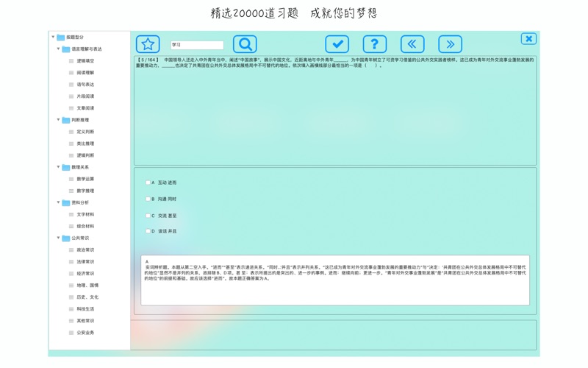Open the 经济常识 category
The width and height of the screenshot is (588, 368).
coord(85,273)
